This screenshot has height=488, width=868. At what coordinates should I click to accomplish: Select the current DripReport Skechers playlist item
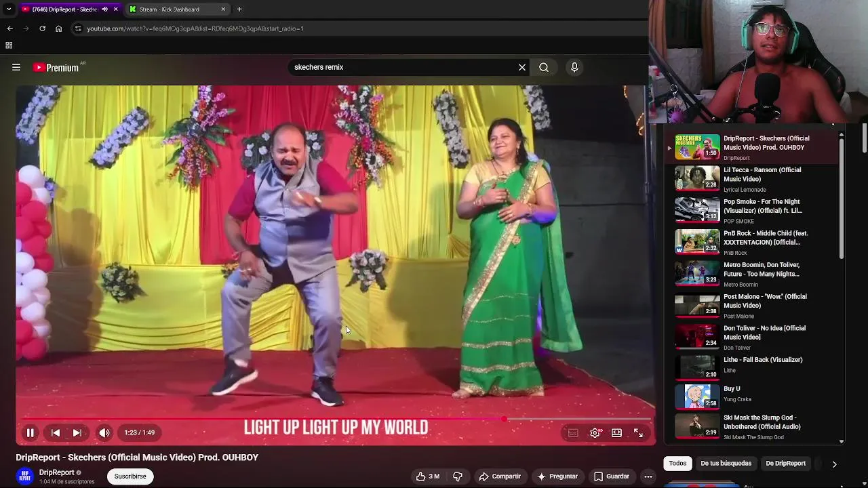pos(753,147)
